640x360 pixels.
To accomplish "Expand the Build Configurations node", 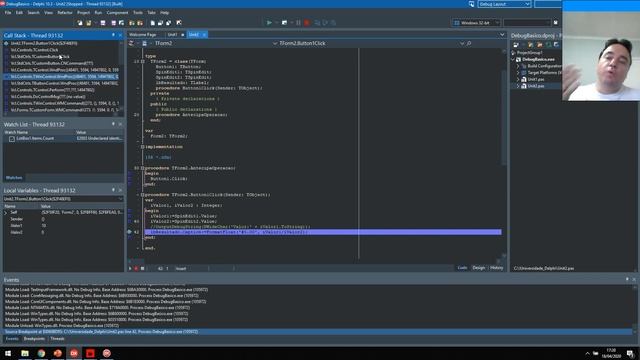I will click(x=518, y=66).
